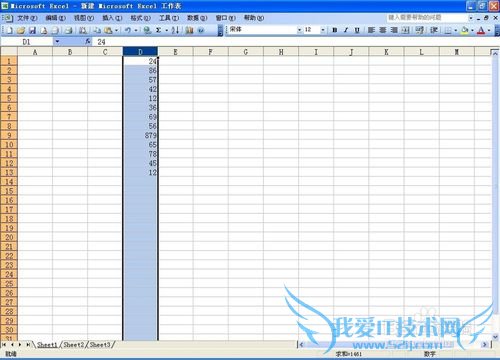The width and height of the screenshot is (500, 360).
Task: Select row 9 header
Action: click(x=9, y=135)
